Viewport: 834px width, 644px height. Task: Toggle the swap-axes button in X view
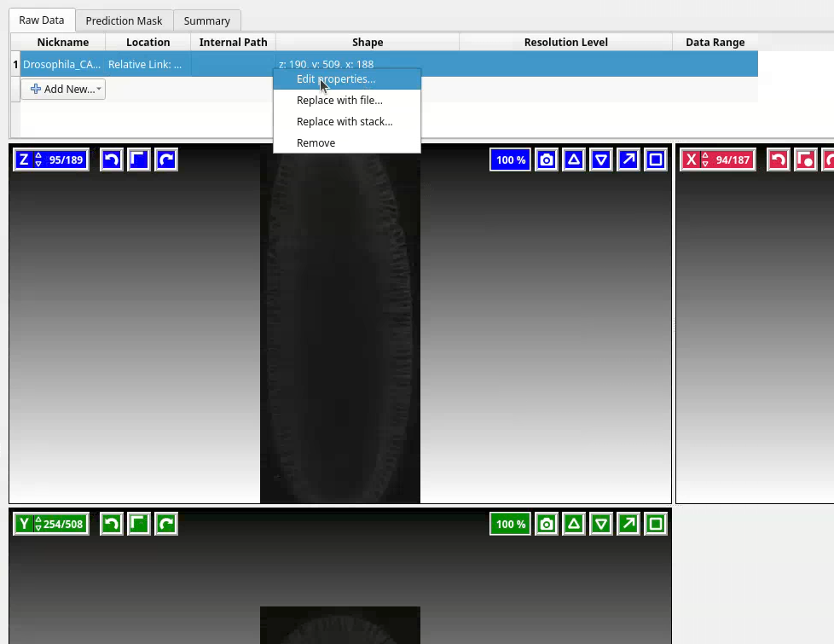805,160
